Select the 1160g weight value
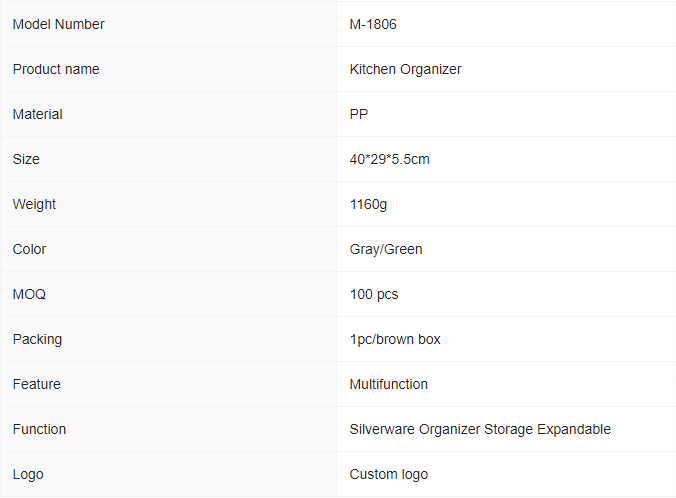The height and width of the screenshot is (498, 676). (368, 204)
